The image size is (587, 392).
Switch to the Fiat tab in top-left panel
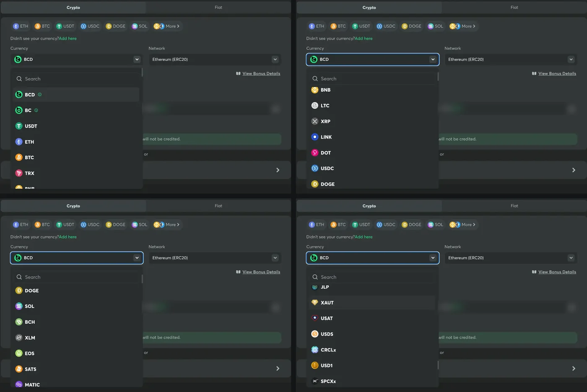pos(218,8)
